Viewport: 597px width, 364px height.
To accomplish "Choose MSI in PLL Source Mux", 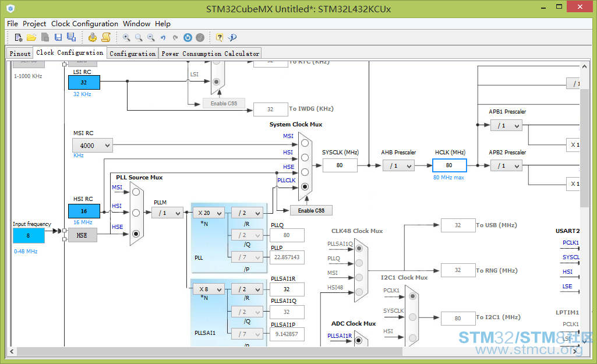I will click(x=136, y=192).
